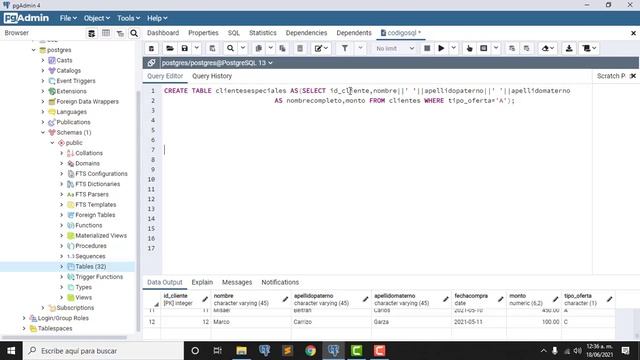Save the query with the floppy icon
This screenshot has width=640, height=360.
(x=185, y=49)
